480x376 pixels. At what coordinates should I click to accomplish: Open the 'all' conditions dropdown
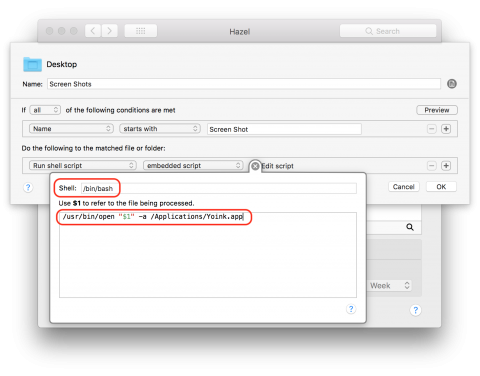[x=45, y=110]
